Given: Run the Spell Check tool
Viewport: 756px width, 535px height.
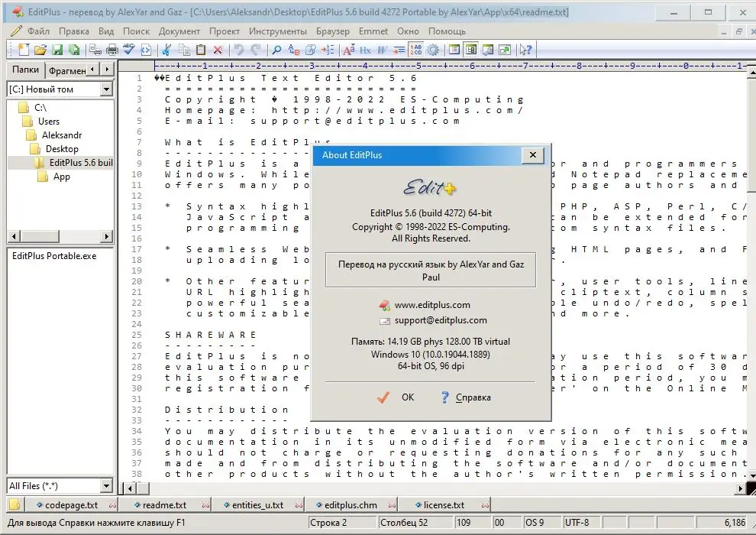Looking at the screenshot, I should pyautogui.click(x=128, y=50).
